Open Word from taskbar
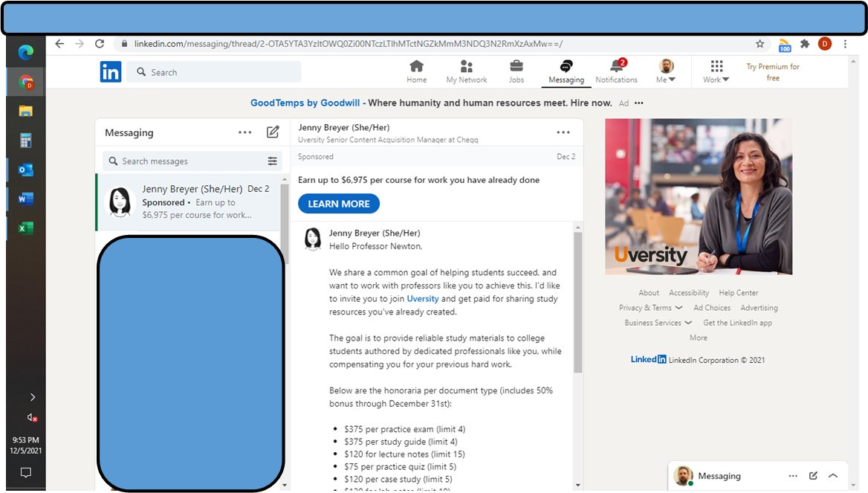This screenshot has height=493, width=868. [x=25, y=199]
